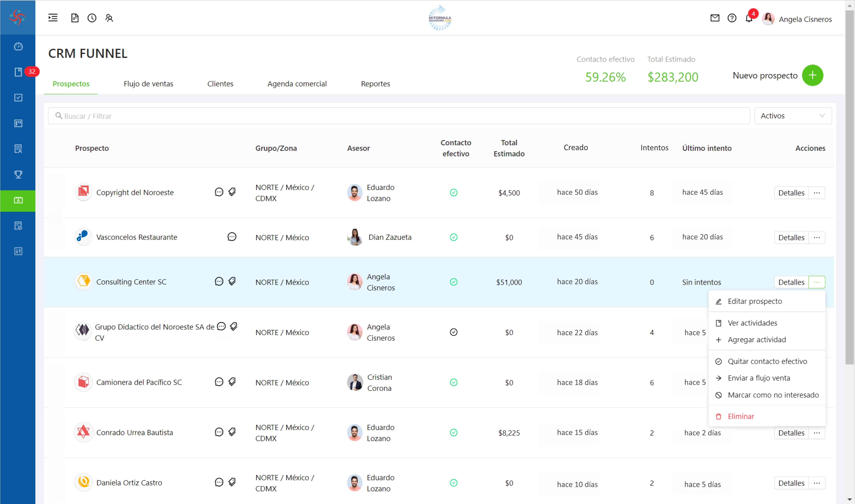Toggle contacto efectivo check for Copyright del Noroeste
855x504 pixels.
pyautogui.click(x=453, y=192)
